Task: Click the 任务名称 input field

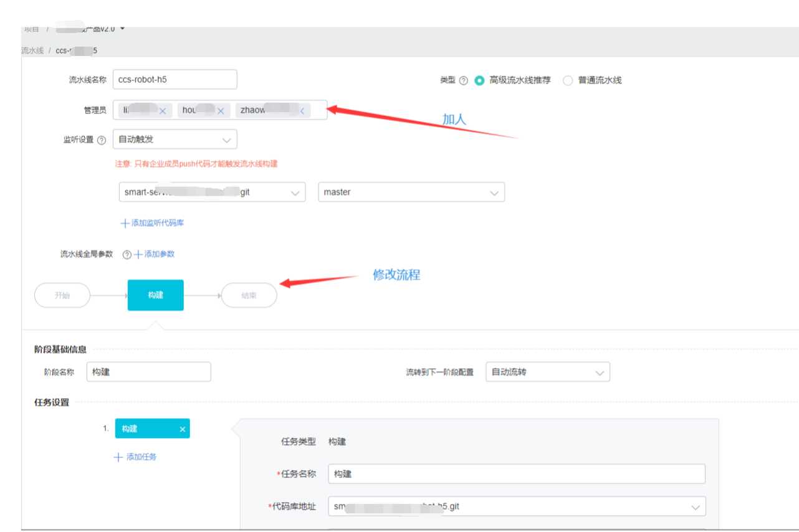Action: pos(517,473)
